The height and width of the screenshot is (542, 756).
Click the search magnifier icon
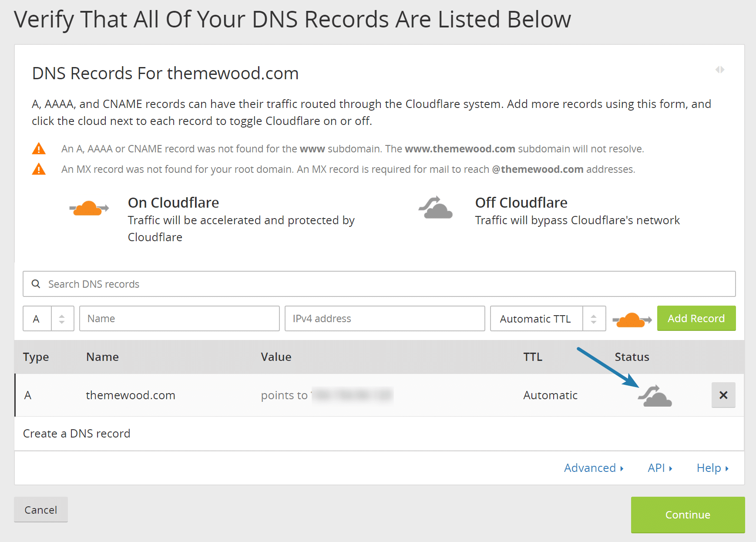pyautogui.click(x=36, y=284)
